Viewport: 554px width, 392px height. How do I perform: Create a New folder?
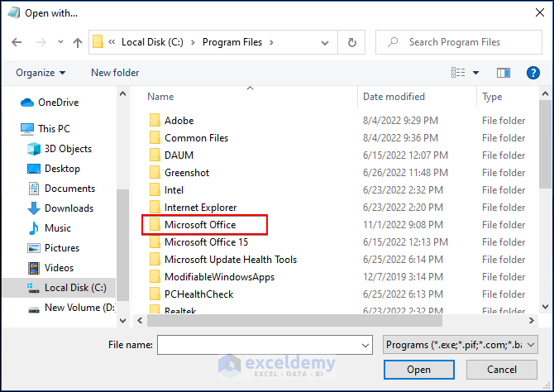pos(115,73)
